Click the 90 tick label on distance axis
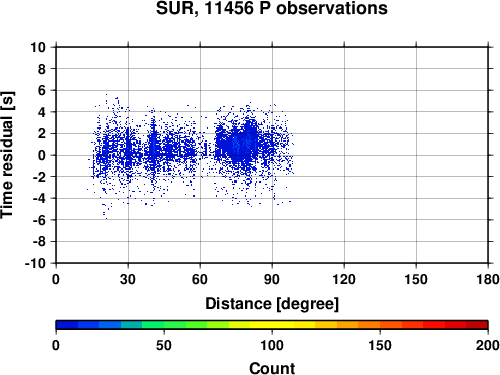The image size is (500, 375). (x=272, y=279)
